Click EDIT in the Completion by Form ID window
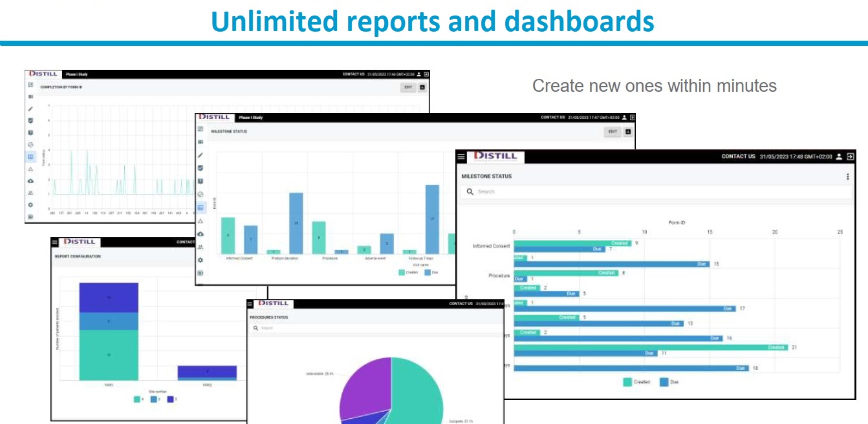Image resolution: width=868 pixels, height=424 pixels. point(408,87)
